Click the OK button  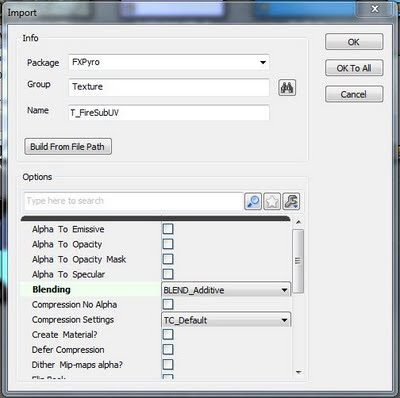tap(354, 42)
